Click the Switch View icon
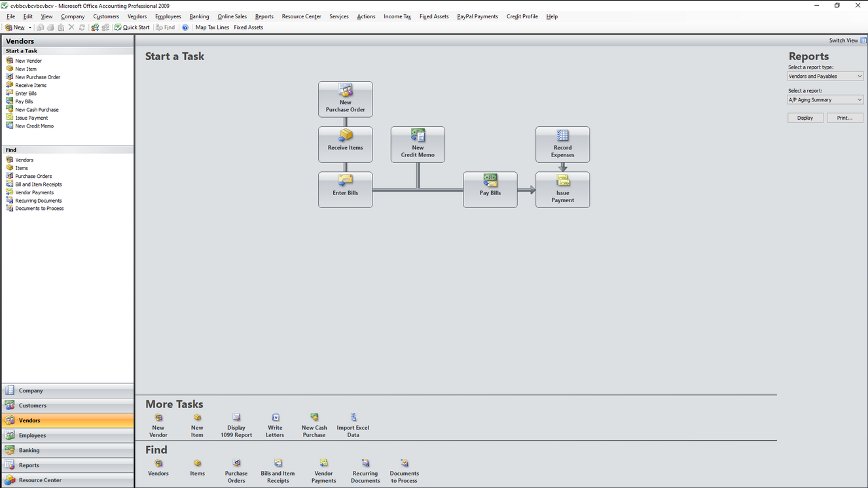 [x=863, y=41]
